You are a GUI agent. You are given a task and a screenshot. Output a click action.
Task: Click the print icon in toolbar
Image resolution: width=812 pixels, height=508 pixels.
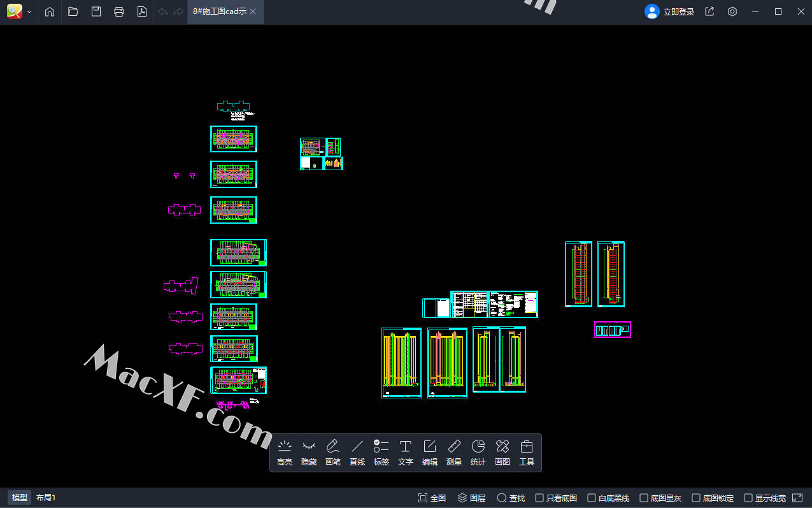[x=119, y=12]
